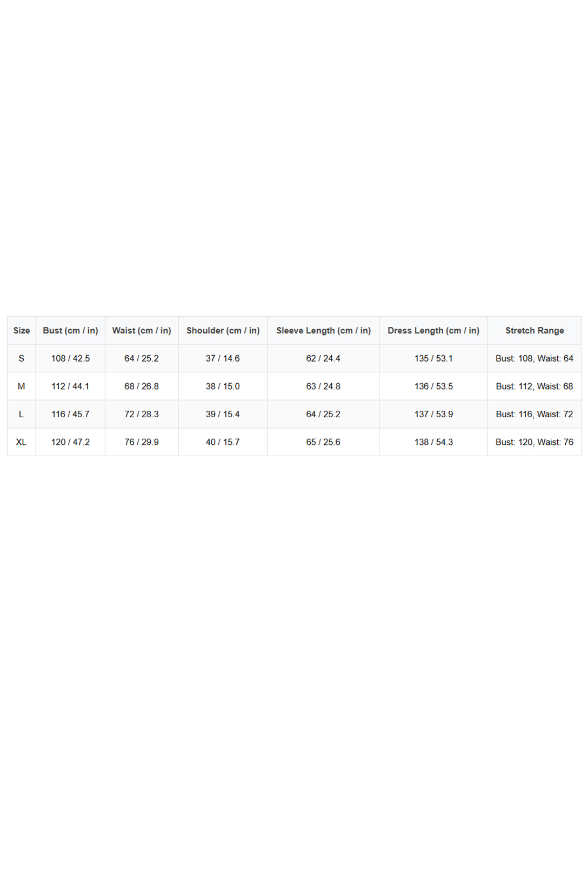
Task: Select the Waist (cm / in) header cell
Action: point(142,330)
